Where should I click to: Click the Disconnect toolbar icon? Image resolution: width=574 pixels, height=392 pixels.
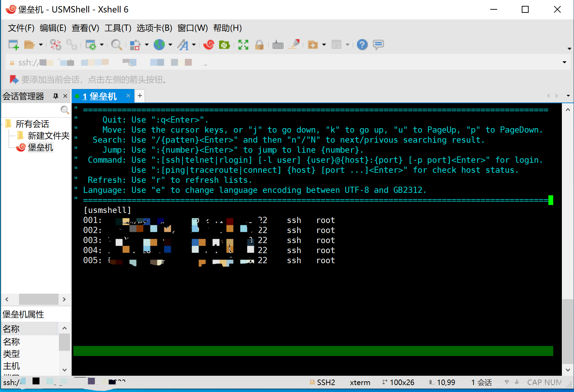coord(55,45)
